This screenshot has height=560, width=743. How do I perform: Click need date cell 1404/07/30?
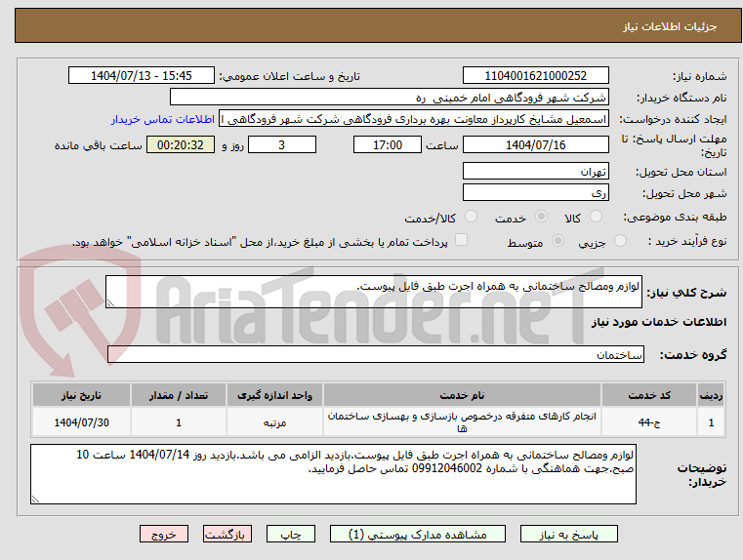(x=81, y=422)
